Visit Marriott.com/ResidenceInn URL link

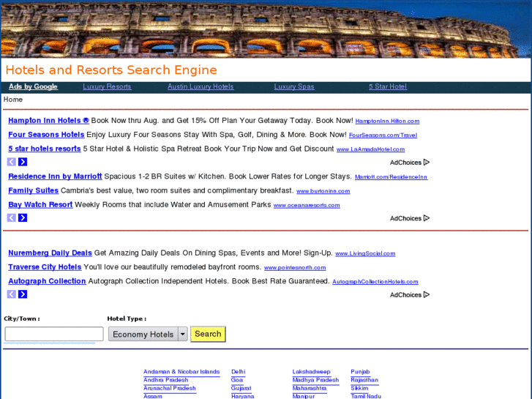coord(391,177)
